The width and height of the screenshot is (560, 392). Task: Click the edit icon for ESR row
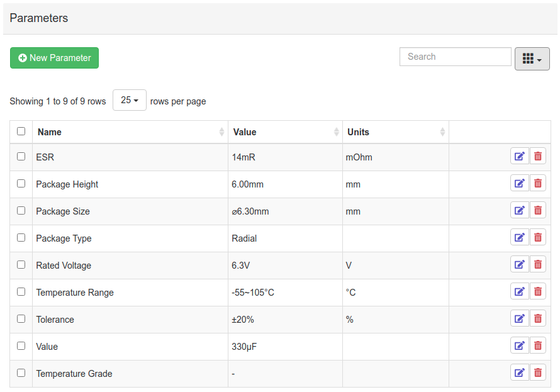coord(519,157)
